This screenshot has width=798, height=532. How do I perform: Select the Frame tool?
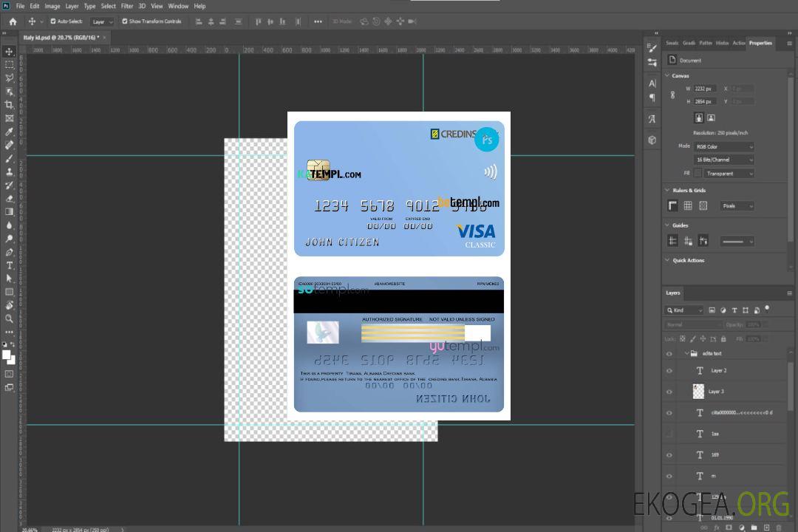tap(9, 118)
